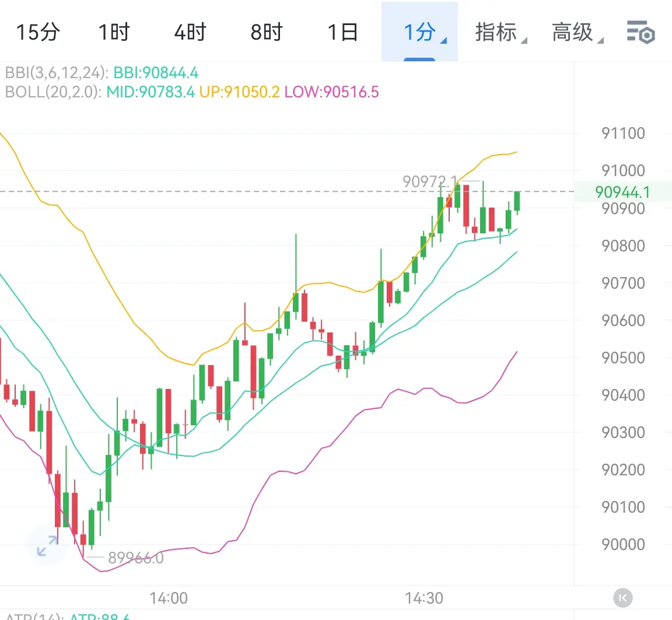
Task: Click the MID:90783.4 value
Action: pos(150,92)
